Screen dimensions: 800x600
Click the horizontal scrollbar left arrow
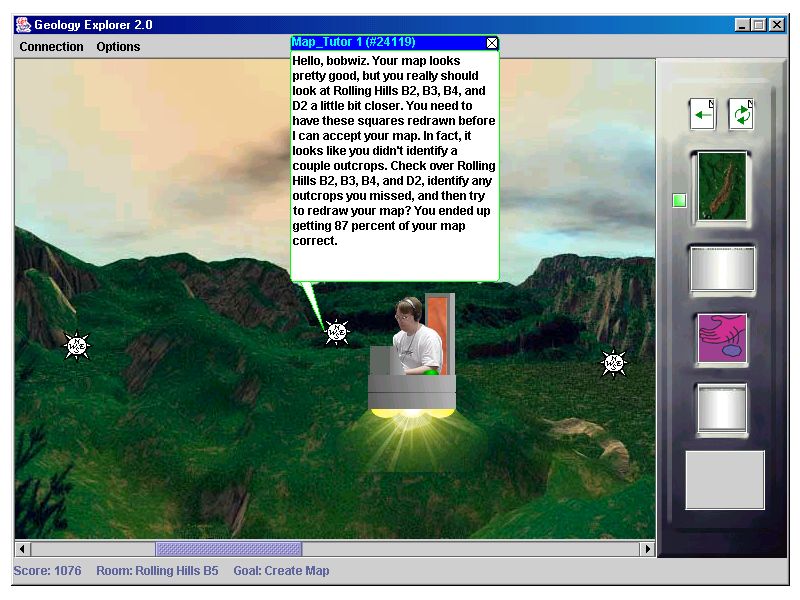(x=23, y=549)
